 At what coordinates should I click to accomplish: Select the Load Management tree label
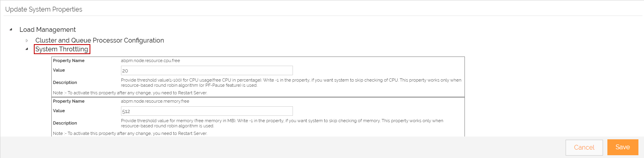[x=47, y=29]
